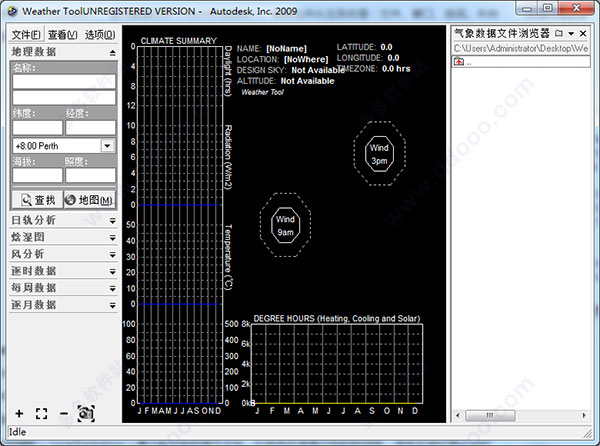Click the zoom in plus icon
This screenshot has height=446, width=600.
click(19, 413)
